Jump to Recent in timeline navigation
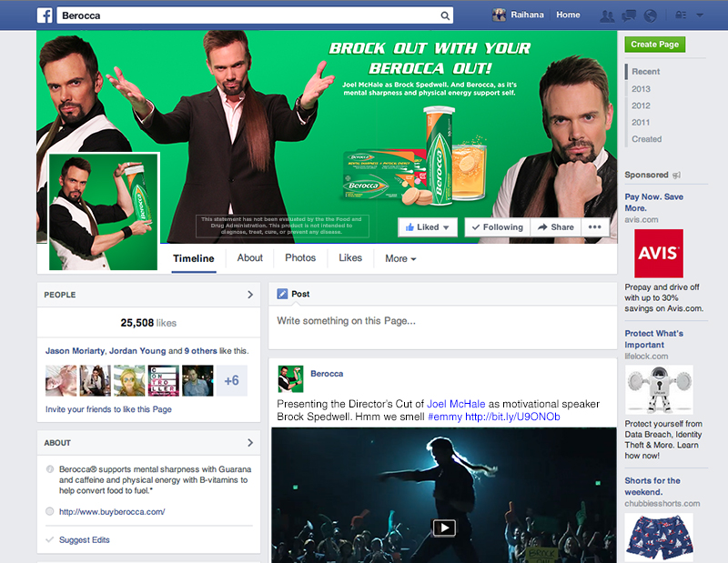728x563 pixels. (x=645, y=72)
